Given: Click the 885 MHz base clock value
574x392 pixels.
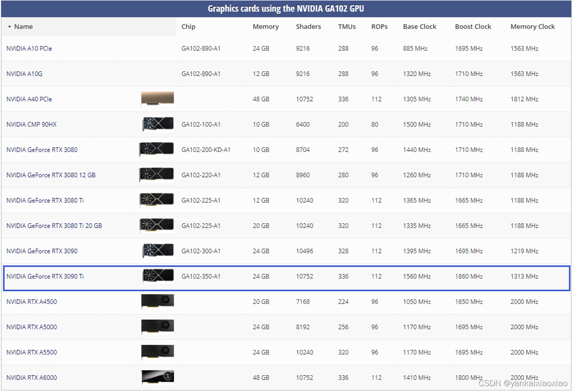Looking at the screenshot, I should 415,49.
